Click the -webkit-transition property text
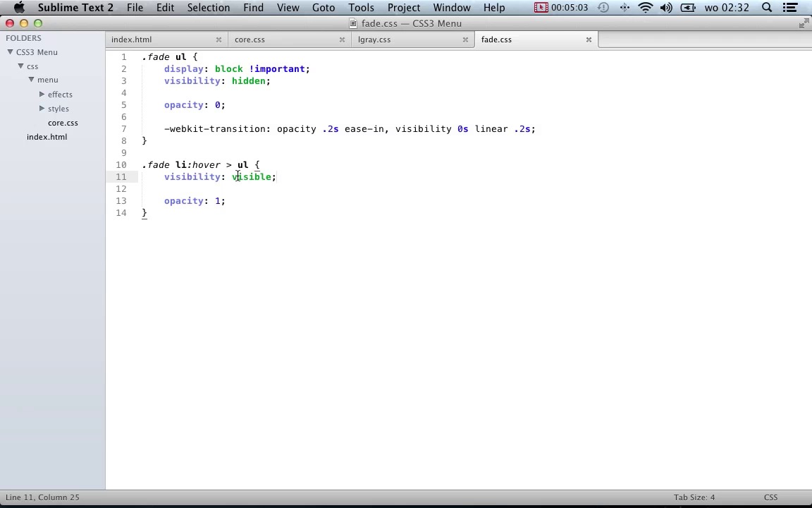The image size is (812, 508). coord(215,128)
